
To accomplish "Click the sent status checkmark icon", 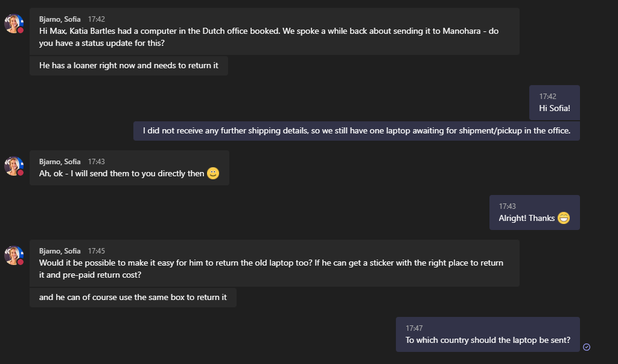I will tap(587, 346).
